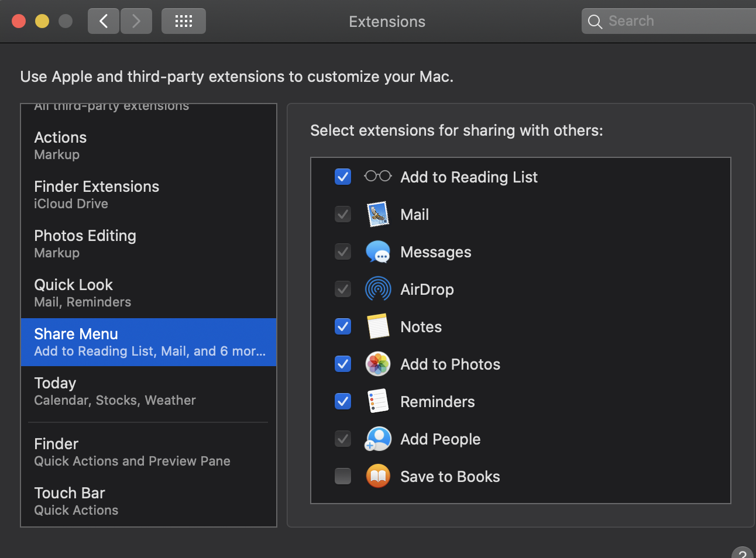
Task: Click the Add to Reading List glasses icon
Action: (378, 176)
